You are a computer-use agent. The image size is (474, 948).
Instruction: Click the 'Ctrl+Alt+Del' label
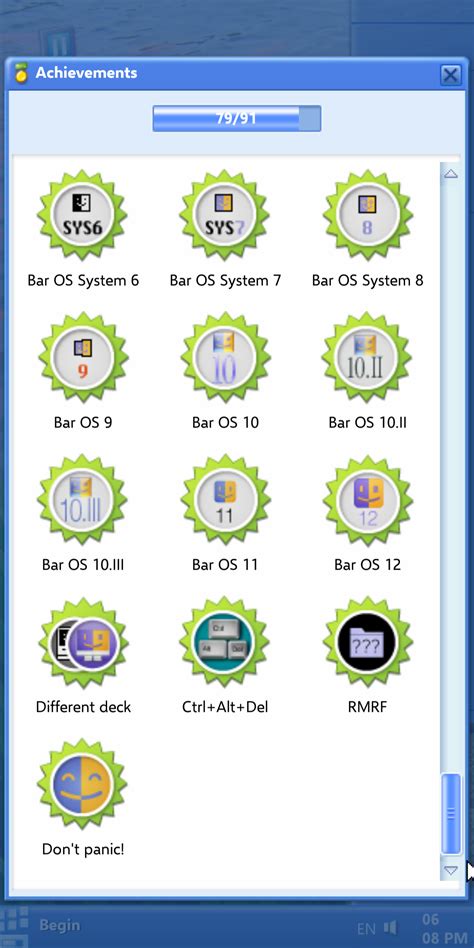(x=225, y=707)
